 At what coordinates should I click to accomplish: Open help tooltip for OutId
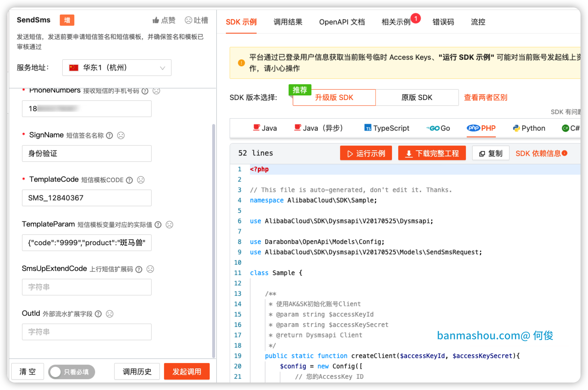(98, 314)
